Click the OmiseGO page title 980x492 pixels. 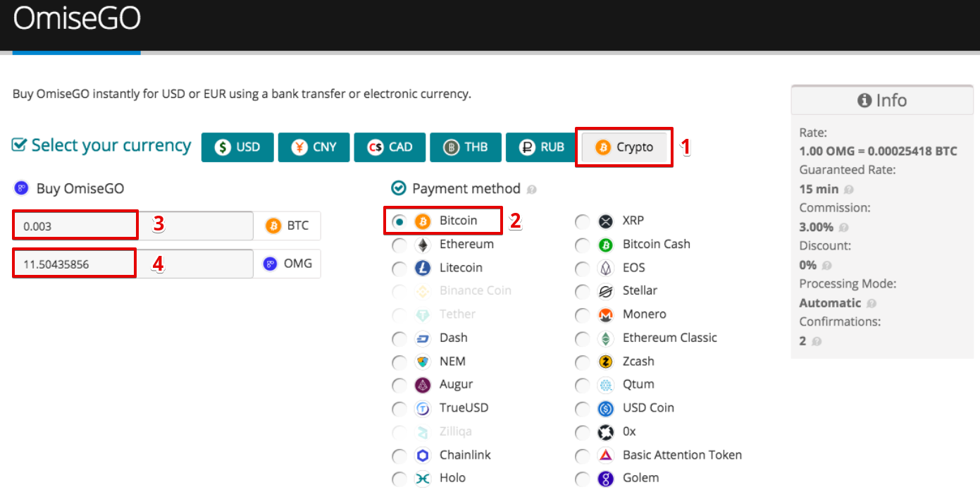pos(77,18)
